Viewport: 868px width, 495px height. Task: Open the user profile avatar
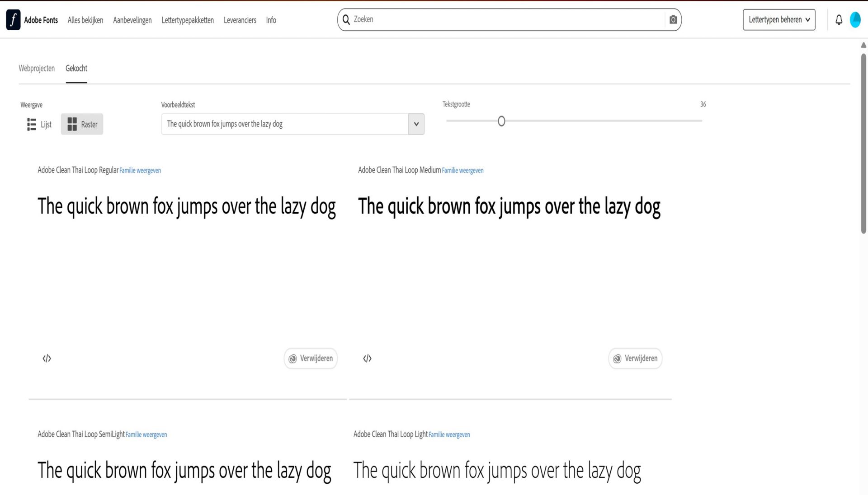click(x=855, y=20)
